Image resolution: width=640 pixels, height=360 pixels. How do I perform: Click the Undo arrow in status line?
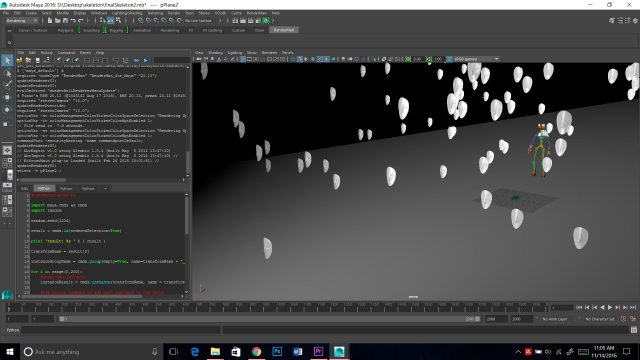pyautogui.click(x=73, y=20)
